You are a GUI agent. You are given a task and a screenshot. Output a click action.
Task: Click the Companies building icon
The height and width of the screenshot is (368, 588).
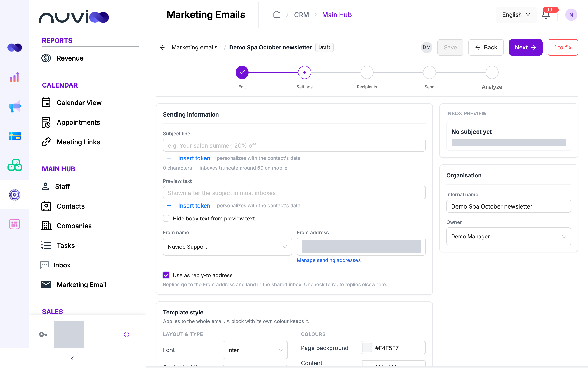coord(46,226)
